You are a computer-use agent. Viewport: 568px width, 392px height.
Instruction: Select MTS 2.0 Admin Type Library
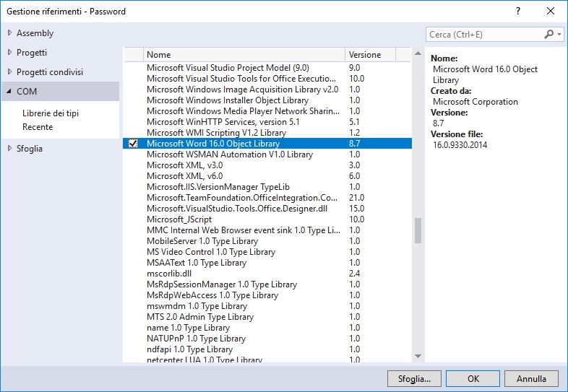(x=267, y=317)
